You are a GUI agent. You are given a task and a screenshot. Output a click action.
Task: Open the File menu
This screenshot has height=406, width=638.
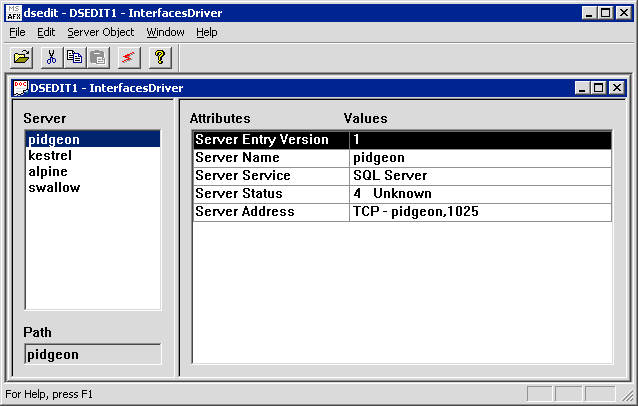(x=17, y=32)
